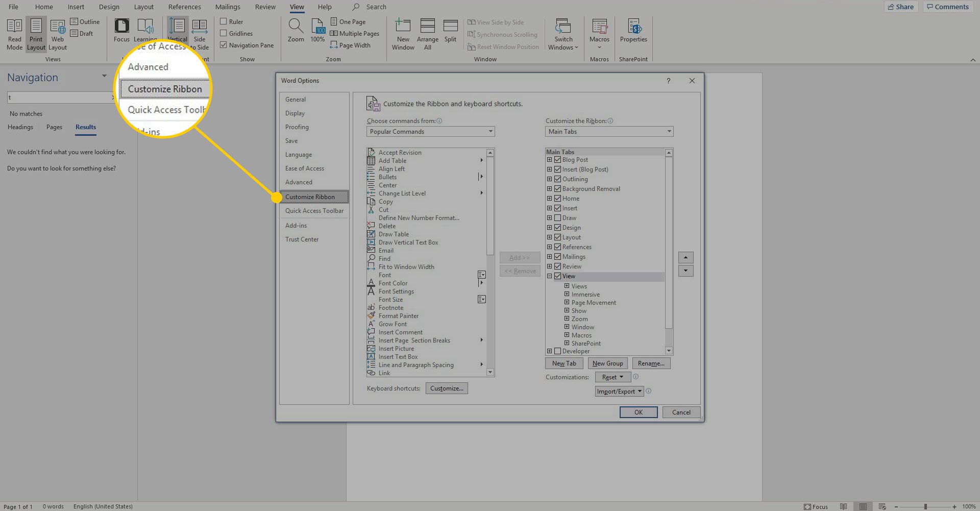Expand the Window group node

click(x=567, y=327)
